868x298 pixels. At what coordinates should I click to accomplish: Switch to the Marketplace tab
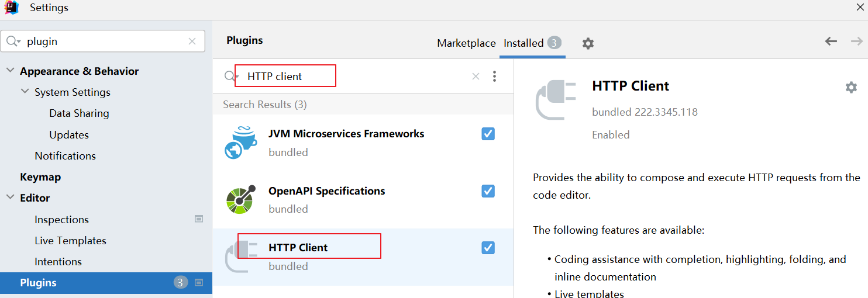(466, 43)
